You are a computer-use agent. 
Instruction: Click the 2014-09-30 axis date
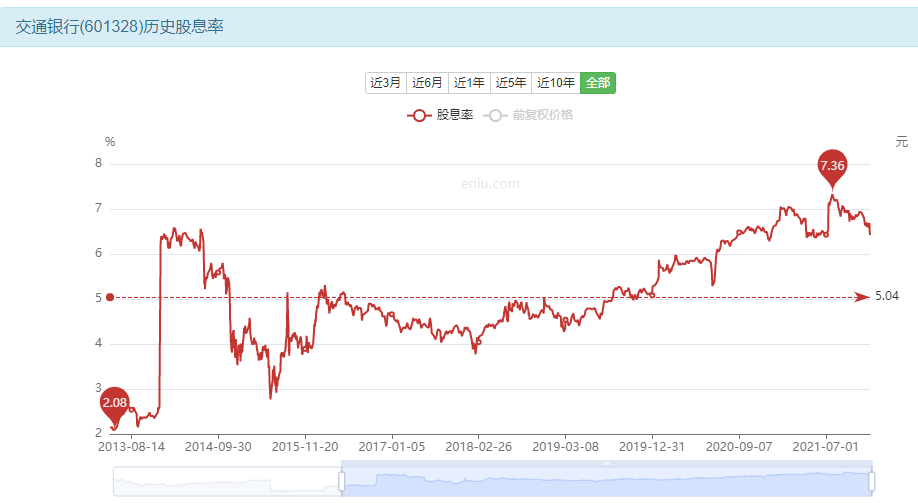tap(218, 447)
